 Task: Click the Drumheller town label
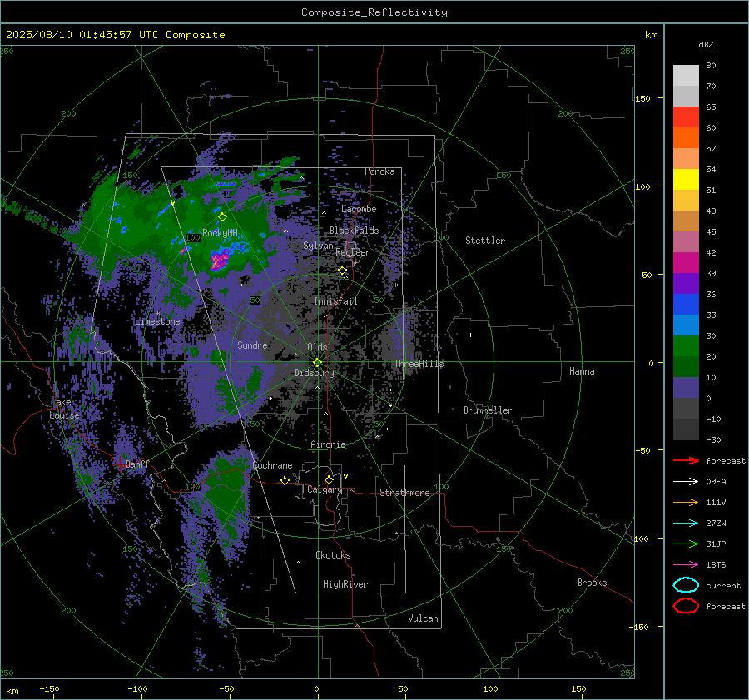tap(488, 410)
